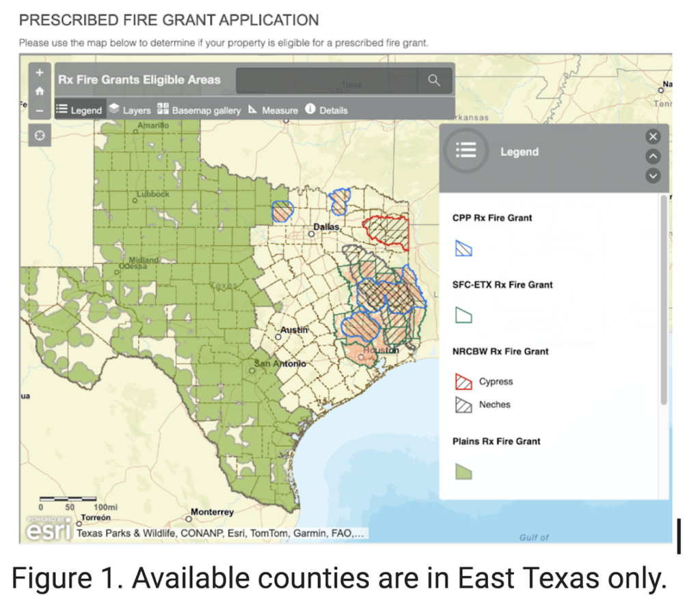Click the search magnifier icon
The image size is (700, 615).
pyautogui.click(x=433, y=79)
